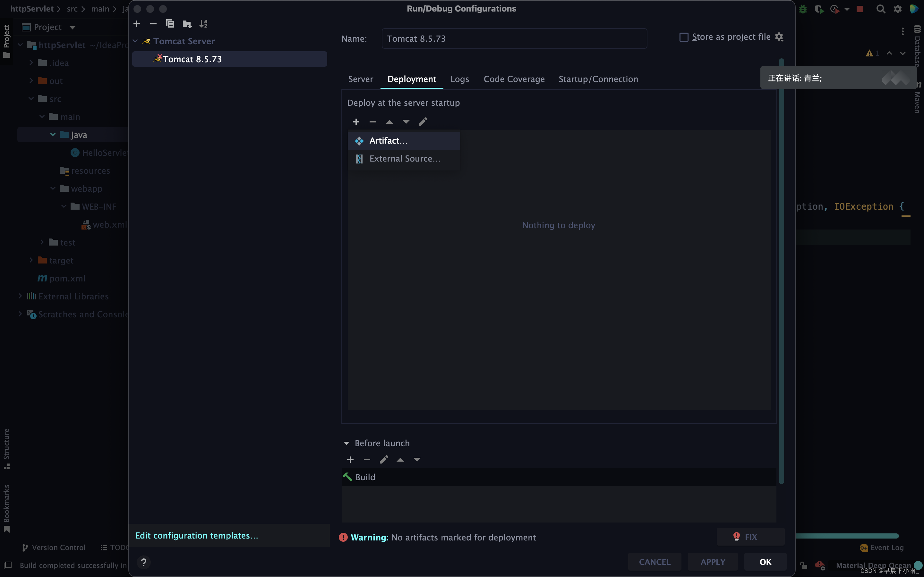Choose Artifact... from the popup menu
This screenshot has height=577, width=924.
coord(388,141)
